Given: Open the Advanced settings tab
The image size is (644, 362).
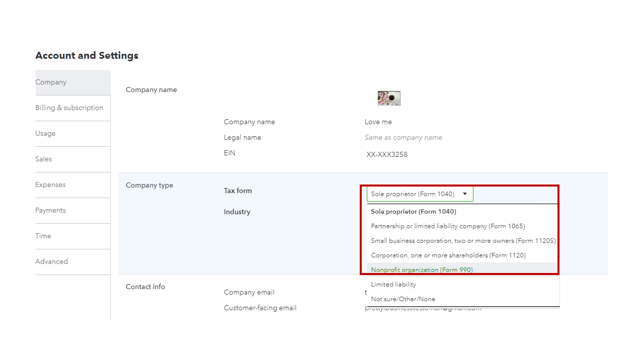Looking at the screenshot, I should tap(51, 262).
